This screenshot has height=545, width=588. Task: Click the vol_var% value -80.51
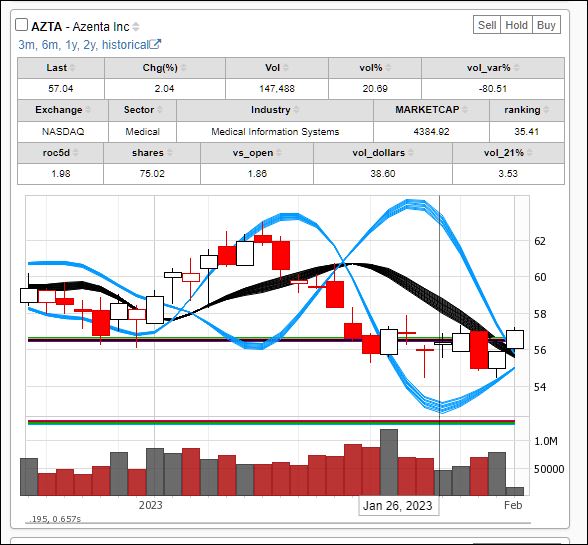coord(493,89)
